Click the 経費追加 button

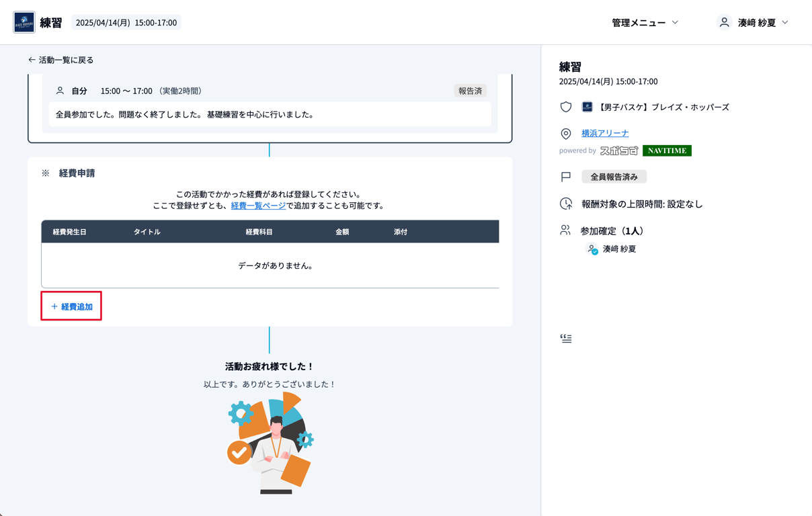click(71, 306)
